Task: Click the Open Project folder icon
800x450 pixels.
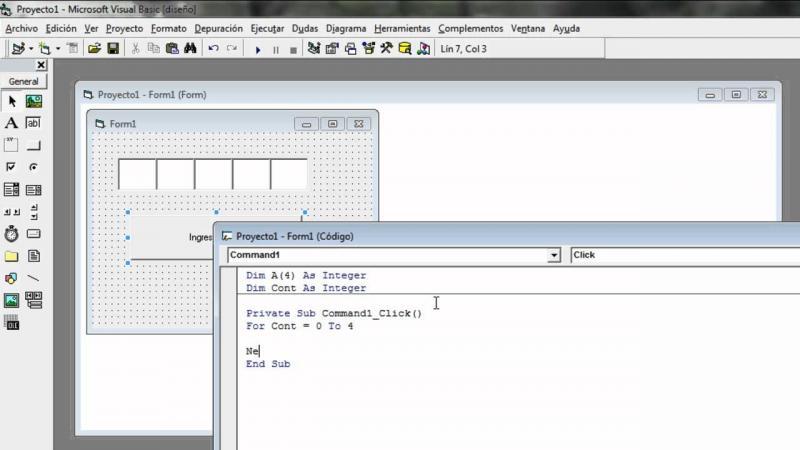Action: pos(94,49)
